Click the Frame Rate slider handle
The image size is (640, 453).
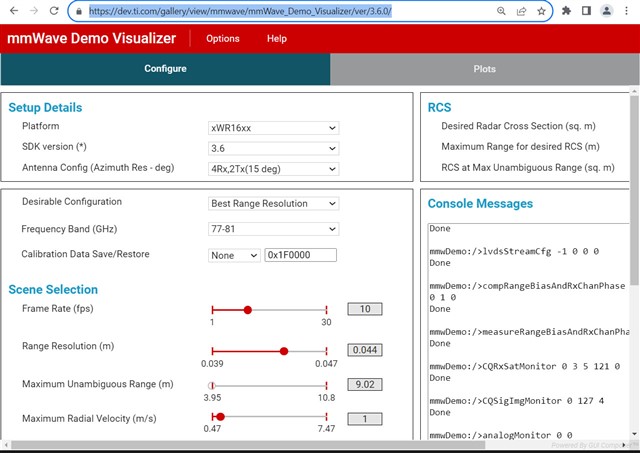pos(248,310)
